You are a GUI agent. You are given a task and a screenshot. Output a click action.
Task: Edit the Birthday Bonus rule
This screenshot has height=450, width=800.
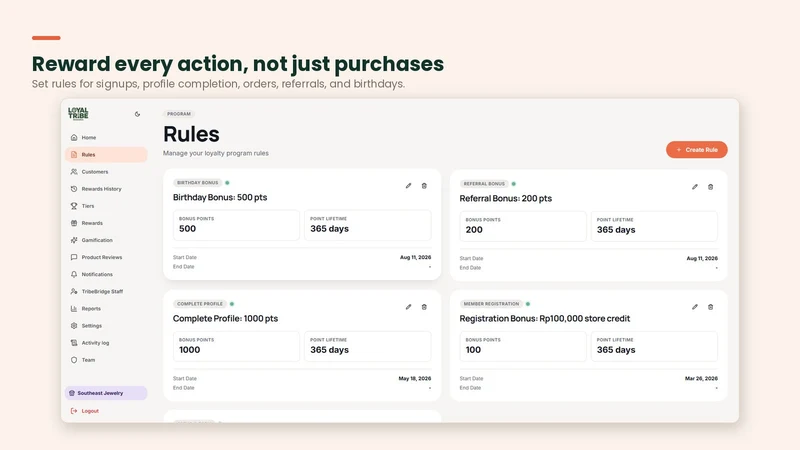[x=408, y=186]
